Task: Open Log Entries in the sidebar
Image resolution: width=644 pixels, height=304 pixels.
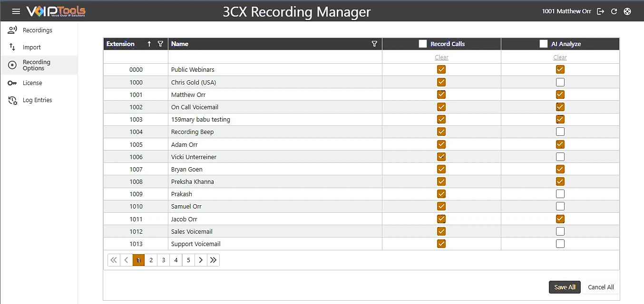Action: 39,100
